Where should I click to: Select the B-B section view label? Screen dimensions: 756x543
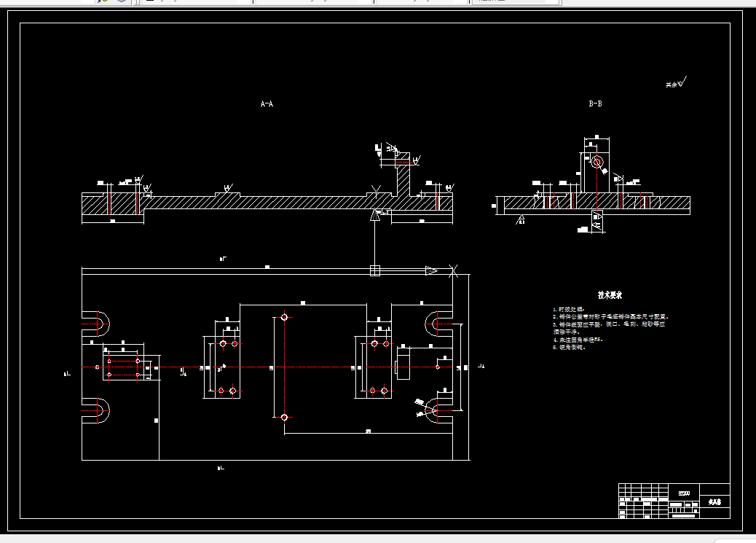pos(596,103)
